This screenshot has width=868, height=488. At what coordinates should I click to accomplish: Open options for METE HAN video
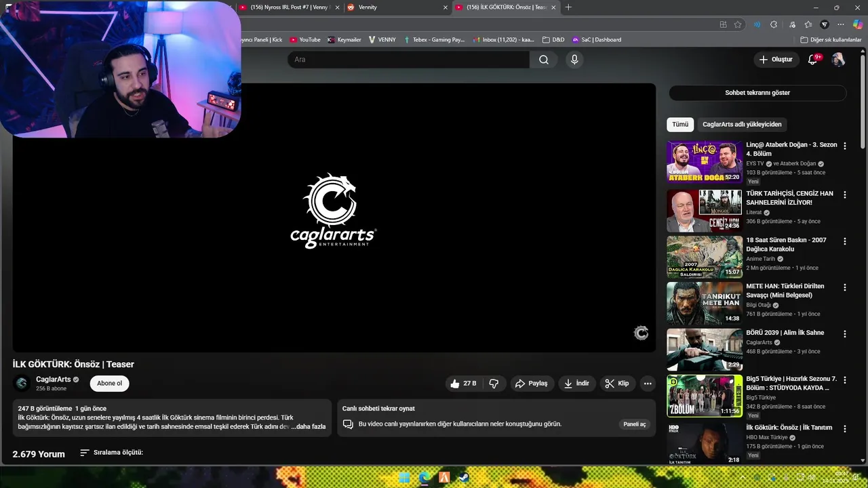pyautogui.click(x=844, y=287)
